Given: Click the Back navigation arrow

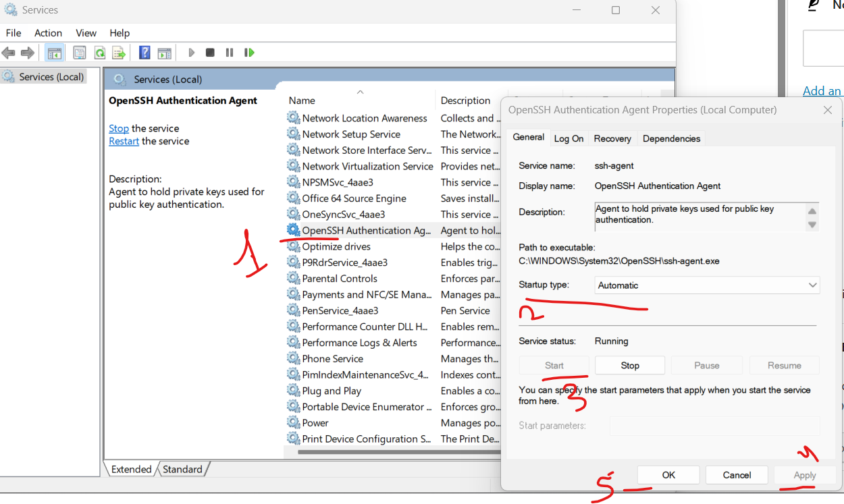Looking at the screenshot, I should pos(9,52).
